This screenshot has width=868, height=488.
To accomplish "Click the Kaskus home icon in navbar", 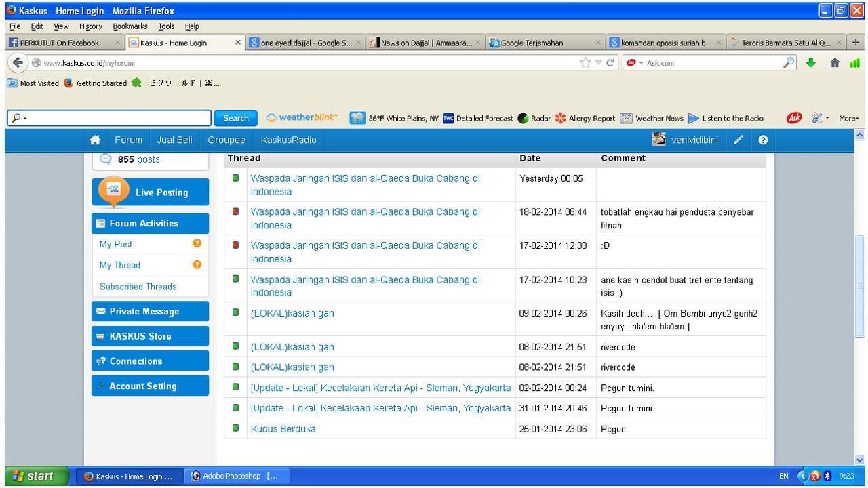I will click(95, 140).
